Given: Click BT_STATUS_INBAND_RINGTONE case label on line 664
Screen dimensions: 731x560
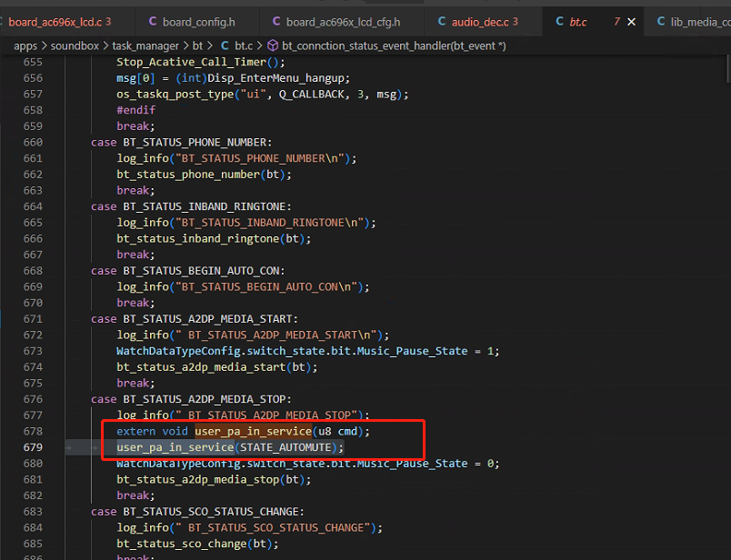Looking at the screenshot, I should pos(205,206).
